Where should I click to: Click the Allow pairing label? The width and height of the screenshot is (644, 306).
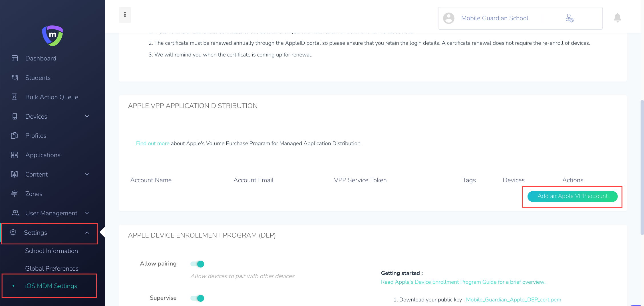tap(158, 264)
